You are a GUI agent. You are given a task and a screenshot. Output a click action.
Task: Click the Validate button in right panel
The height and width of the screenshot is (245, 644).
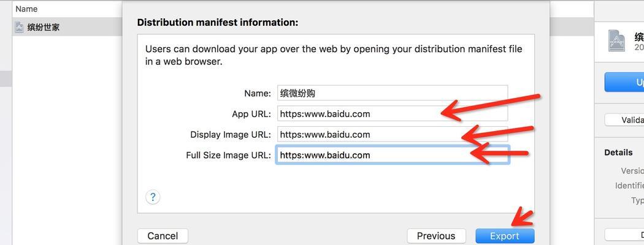pos(624,120)
